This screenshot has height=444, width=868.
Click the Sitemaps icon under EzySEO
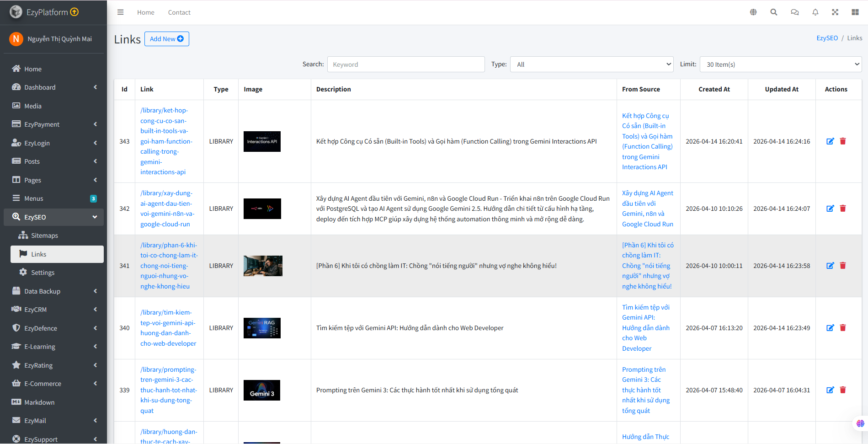pyautogui.click(x=23, y=235)
